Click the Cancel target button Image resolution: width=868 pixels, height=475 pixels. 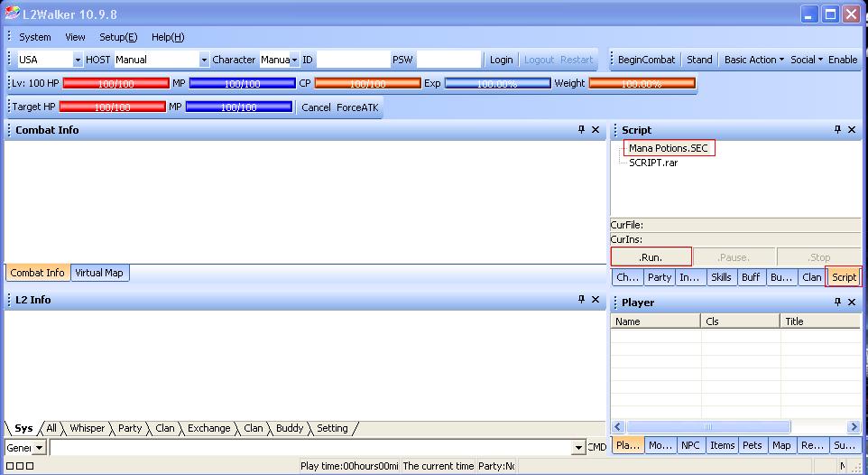click(x=316, y=107)
